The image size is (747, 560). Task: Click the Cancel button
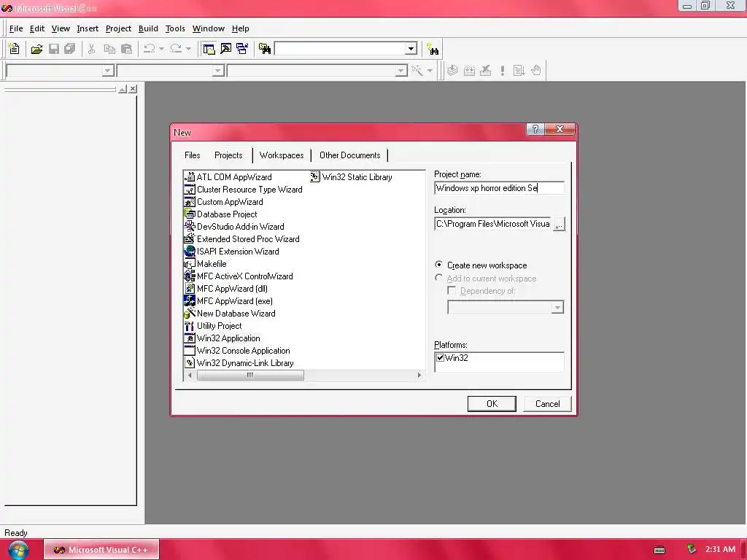click(x=547, y=404)
